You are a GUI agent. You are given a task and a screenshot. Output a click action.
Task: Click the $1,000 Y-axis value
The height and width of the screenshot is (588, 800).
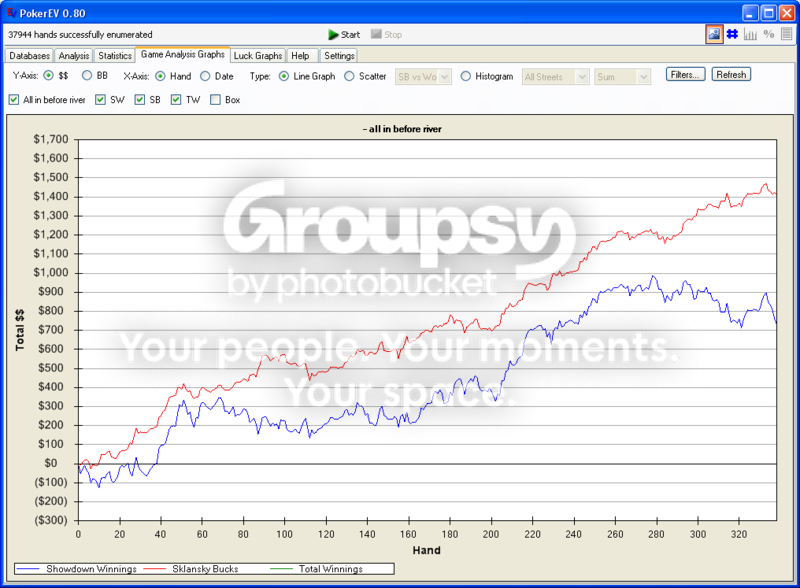[51, 272]
